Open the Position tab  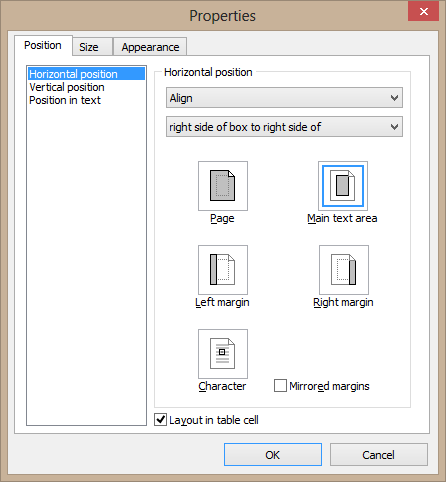43,45
